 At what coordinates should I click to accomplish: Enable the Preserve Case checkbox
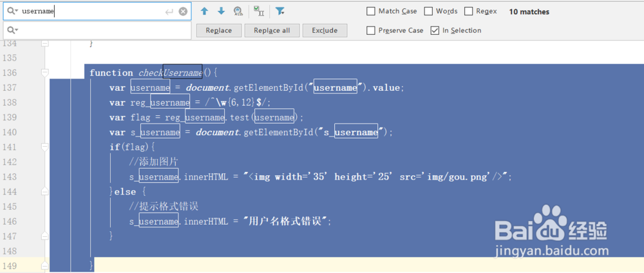click(x=371, y=30)
